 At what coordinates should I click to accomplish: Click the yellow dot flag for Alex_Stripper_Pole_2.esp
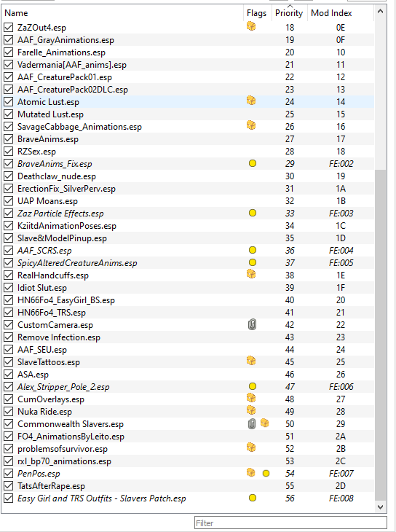point(253,386)
